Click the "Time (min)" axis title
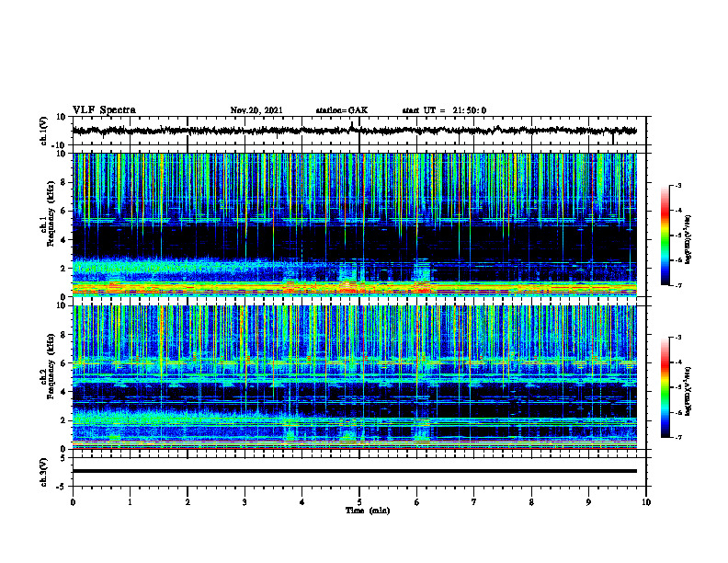 (368, 511)
